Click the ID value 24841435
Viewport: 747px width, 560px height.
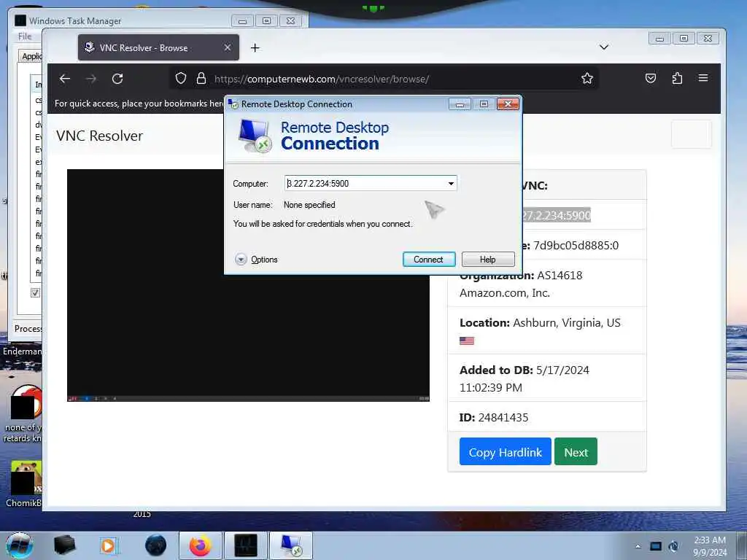(503, 418)
